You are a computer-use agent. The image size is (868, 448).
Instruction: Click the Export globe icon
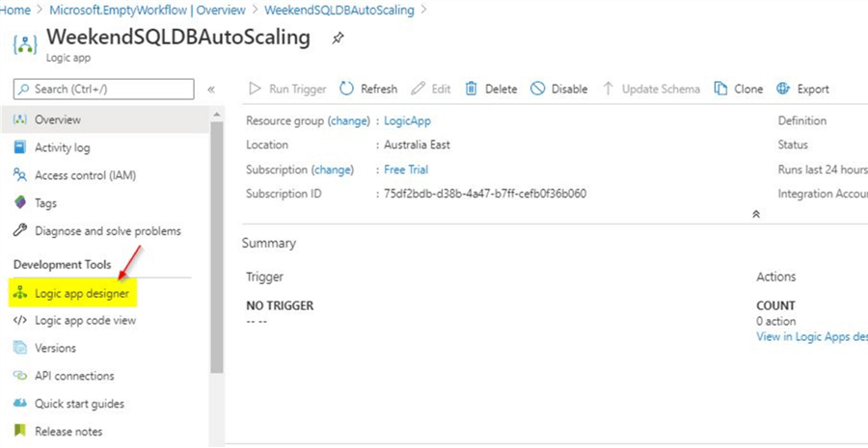(783, 89)
